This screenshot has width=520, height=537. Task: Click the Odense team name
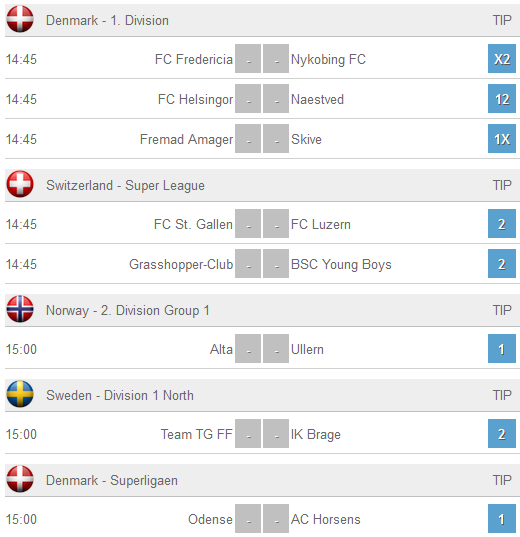coord(210,519)
